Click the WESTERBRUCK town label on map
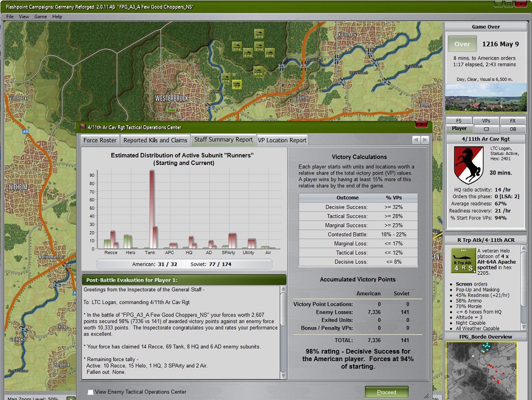This screenshot has width=532, height=400. 171,98
